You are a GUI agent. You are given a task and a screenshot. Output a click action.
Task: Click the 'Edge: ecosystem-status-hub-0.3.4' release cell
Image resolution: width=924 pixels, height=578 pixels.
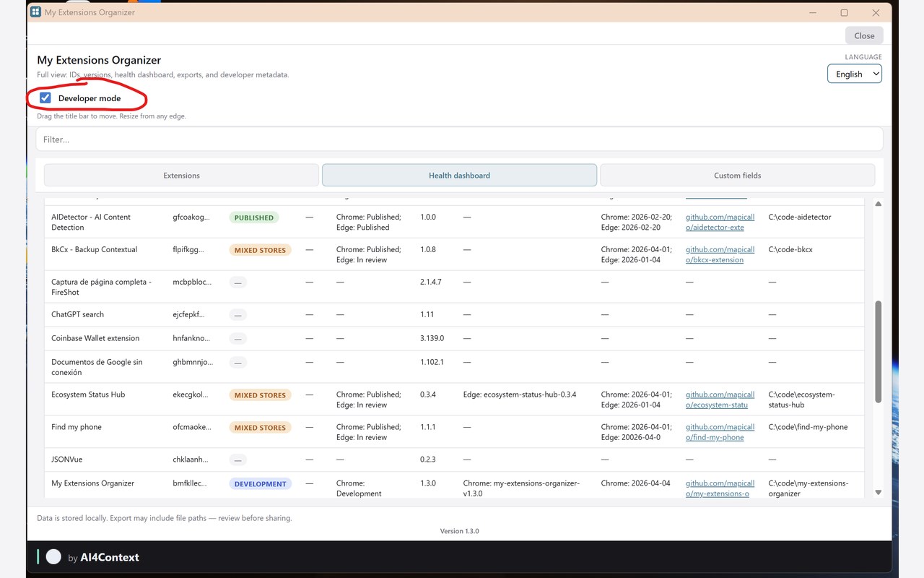pyautogui.click(x=520, y=394)
